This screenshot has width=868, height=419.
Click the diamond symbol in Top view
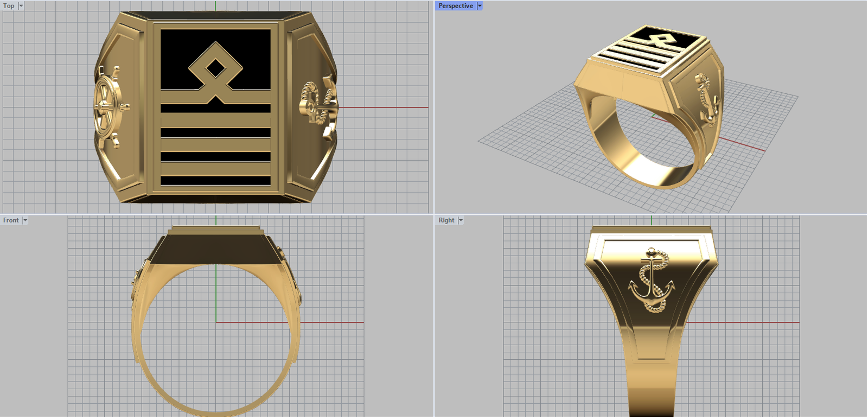point(215,69)
